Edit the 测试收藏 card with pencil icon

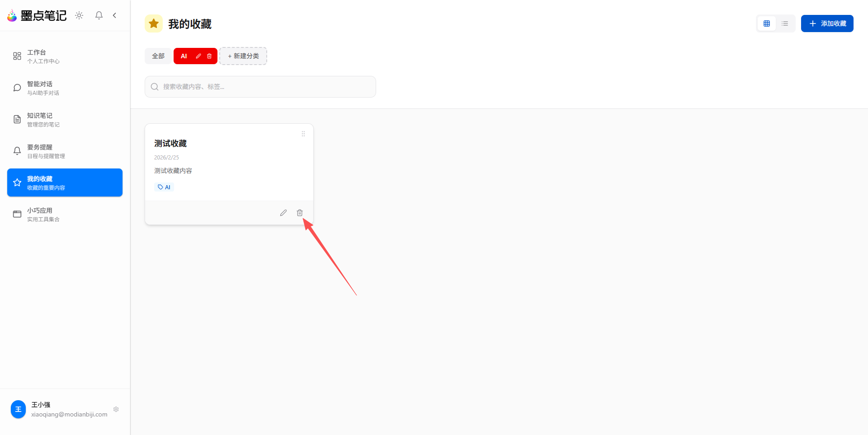tap(283, 213)
